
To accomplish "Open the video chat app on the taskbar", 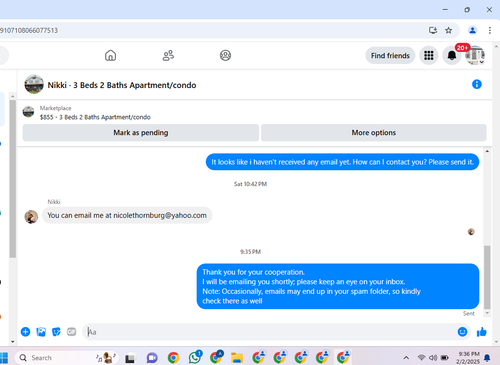I will click(x=152, y=358).
